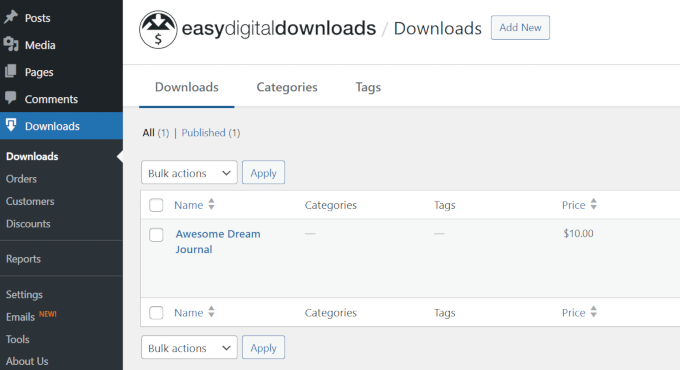Click the top Categories column header
The width and height of the screenshot is (680, 370).
(330, 205)
